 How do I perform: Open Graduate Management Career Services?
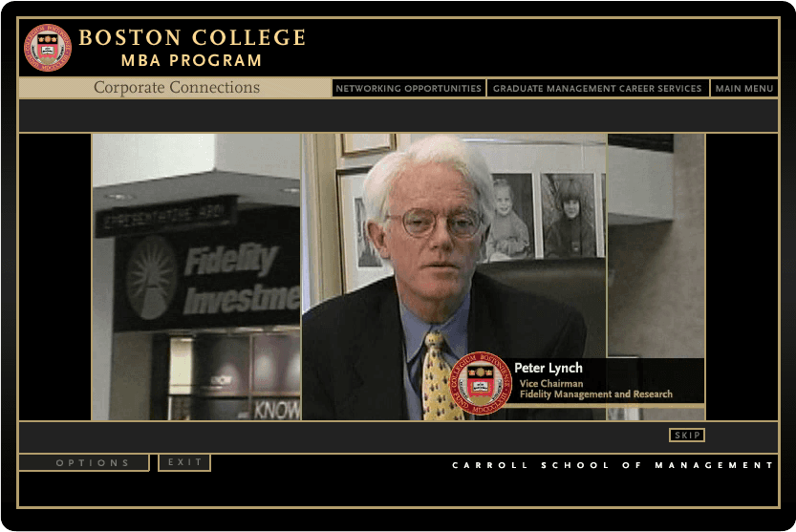pyautogui.click(x=597, y=88)
